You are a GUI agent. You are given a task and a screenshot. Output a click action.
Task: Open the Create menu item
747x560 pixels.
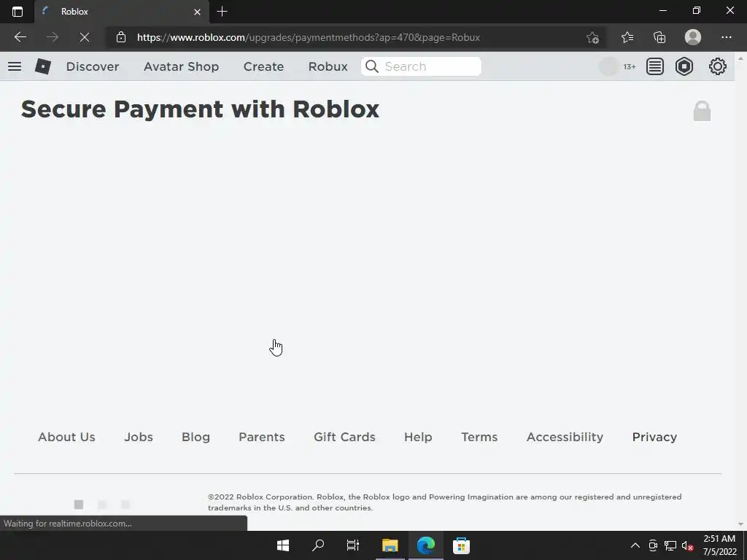tap(263, 66)
